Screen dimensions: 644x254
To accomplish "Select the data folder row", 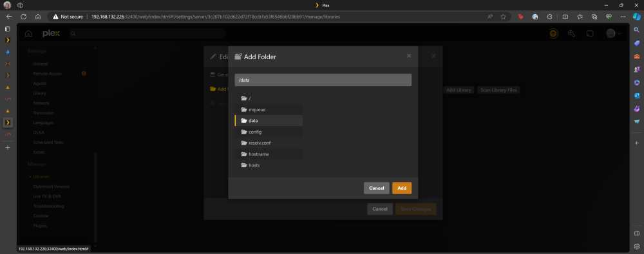I will (x=269, y=121).
